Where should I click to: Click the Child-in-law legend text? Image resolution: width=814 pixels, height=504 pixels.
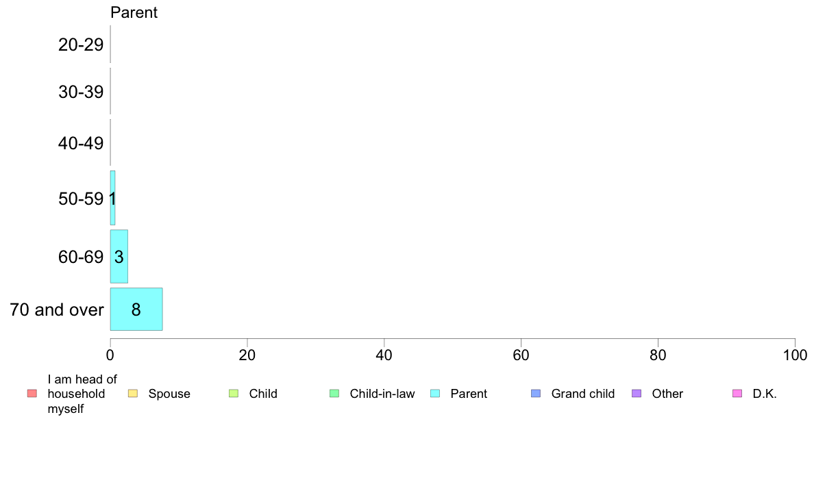tap(382, 394)
